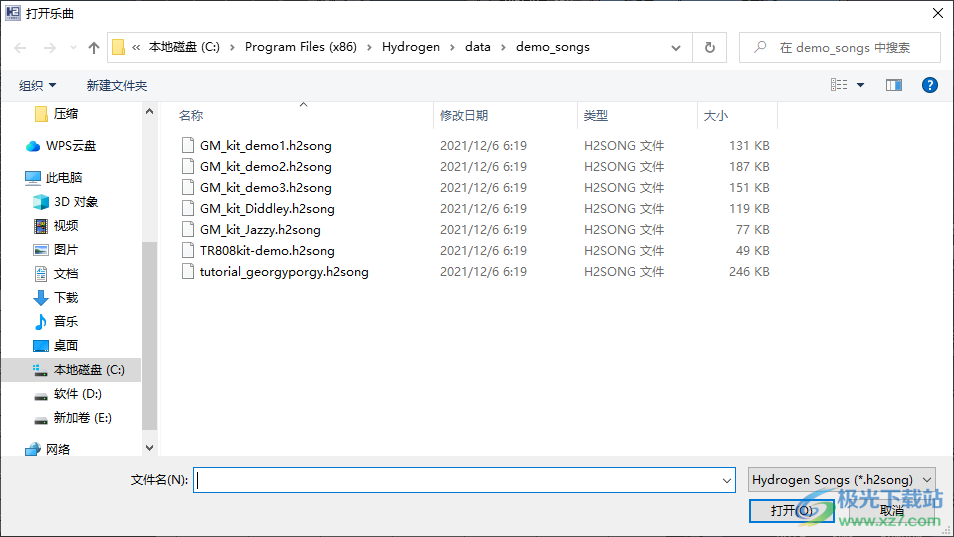Open the view options dropdown arrow
The width and height of the screenshot is (954, 537).
click(860, 85)
